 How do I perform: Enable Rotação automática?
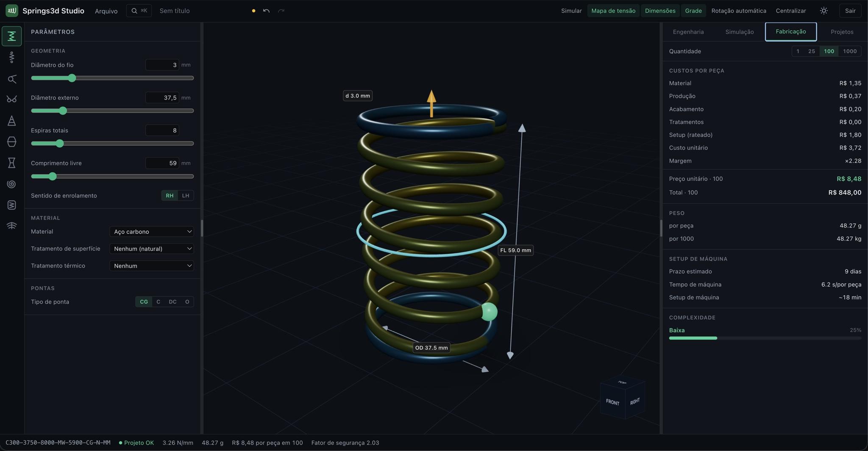pos(739,11)
